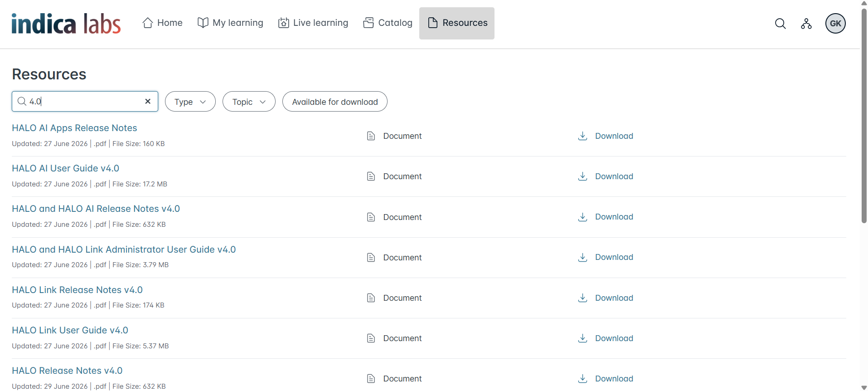868x391 pixels.
Task: Click the download icon for HALO and HALO AI Release Notes
Action: (583, 217)
